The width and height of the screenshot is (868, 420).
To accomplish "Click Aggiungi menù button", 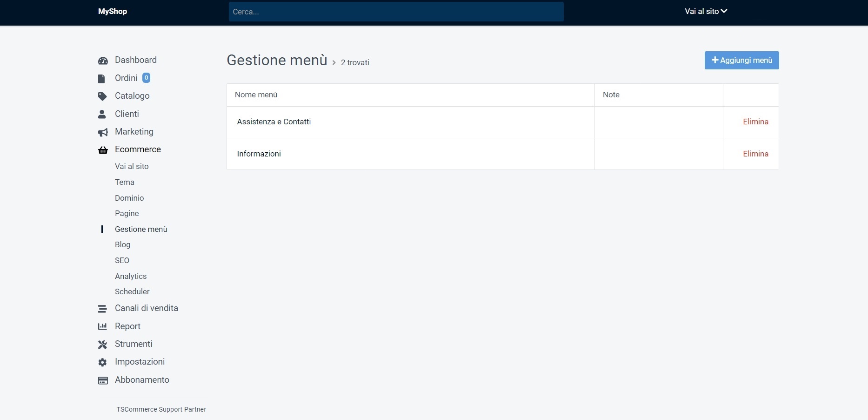I will 741,61.
